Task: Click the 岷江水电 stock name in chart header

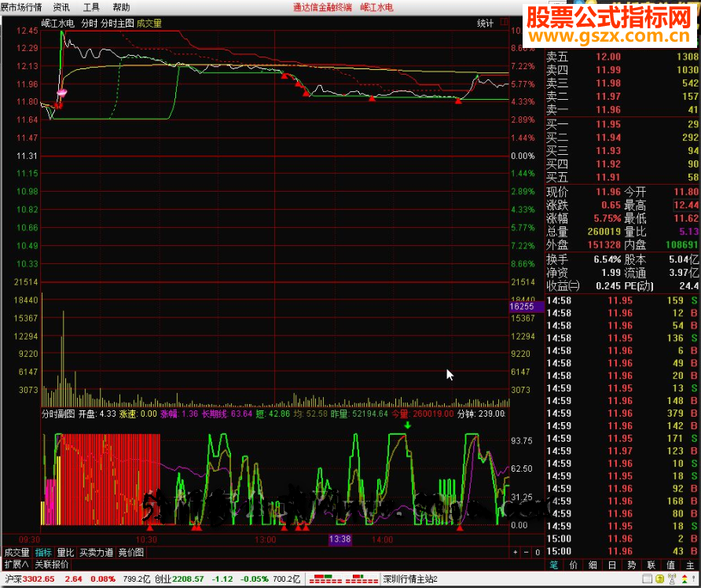Action: pos(57,24)
